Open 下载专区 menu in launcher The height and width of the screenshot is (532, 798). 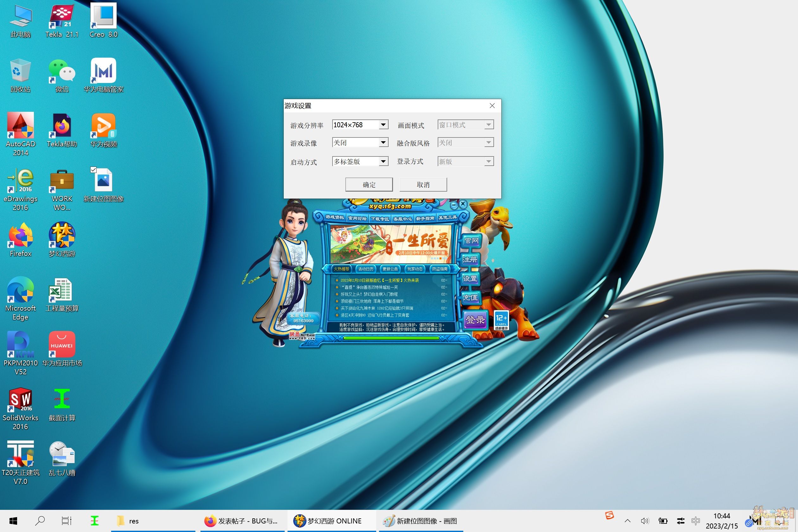380,219
